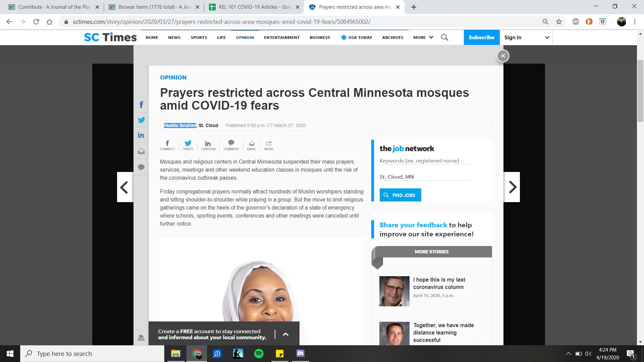Expand the MORE navigation dropdown
This screenshot has height=362, width=644.
(x=423, y=37)
